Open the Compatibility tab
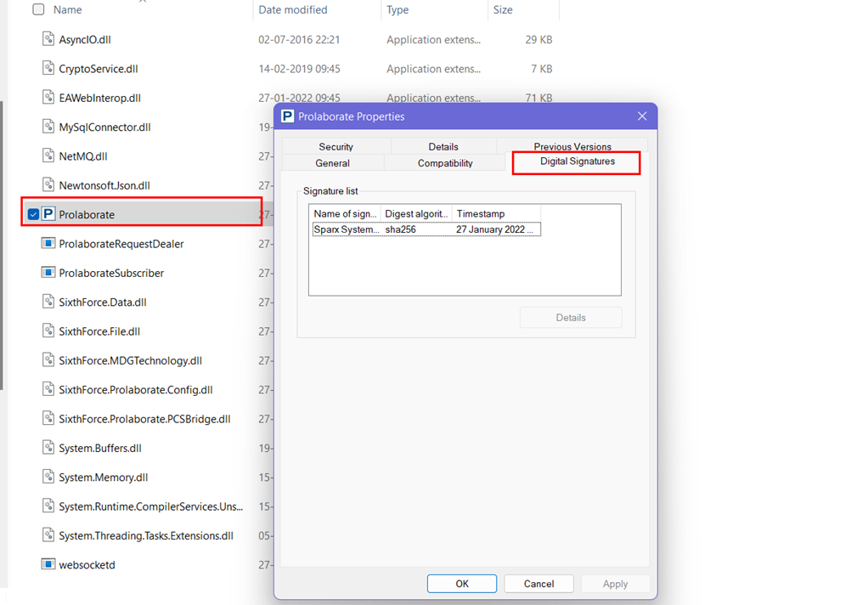The height and width of the screenshot is (605, 868). pos(445,163)
